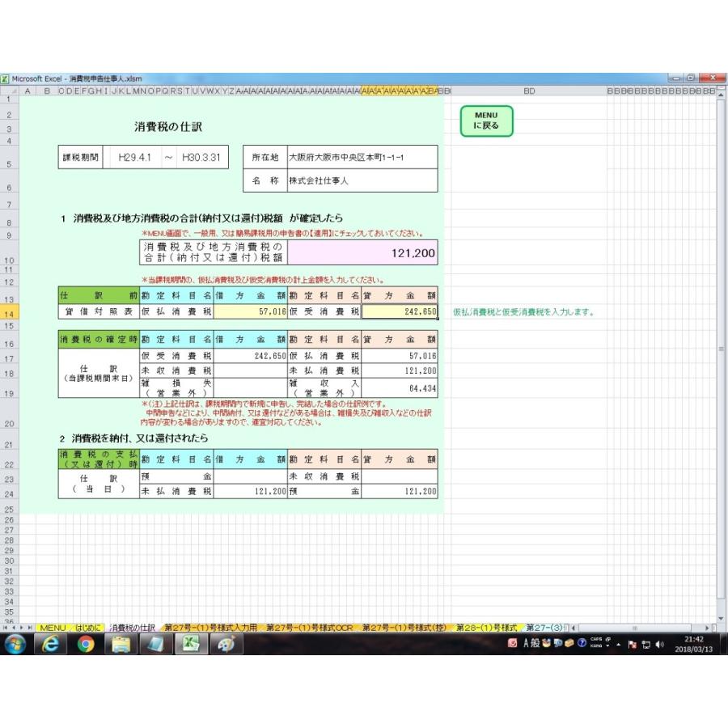728x728 pixels.
Task: Open the Paint palette icon in taskbar
Action: tap(226, 644)
